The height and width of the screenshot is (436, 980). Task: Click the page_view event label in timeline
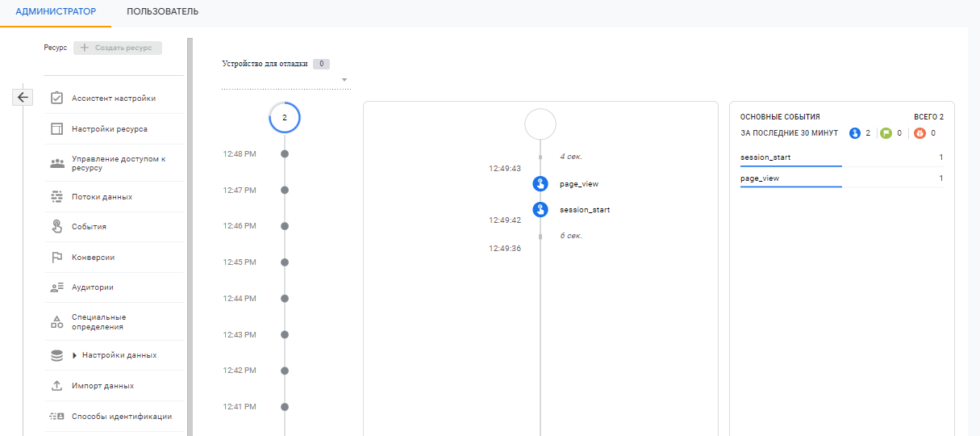pyautogui.click(x=579, y=184)
